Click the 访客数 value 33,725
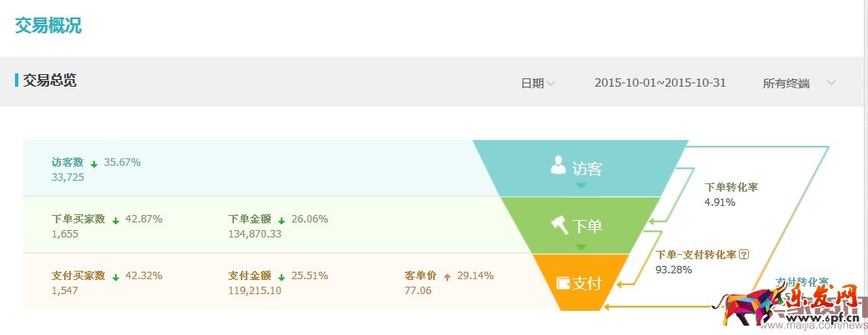868x335 pixels. click(67, 177)
